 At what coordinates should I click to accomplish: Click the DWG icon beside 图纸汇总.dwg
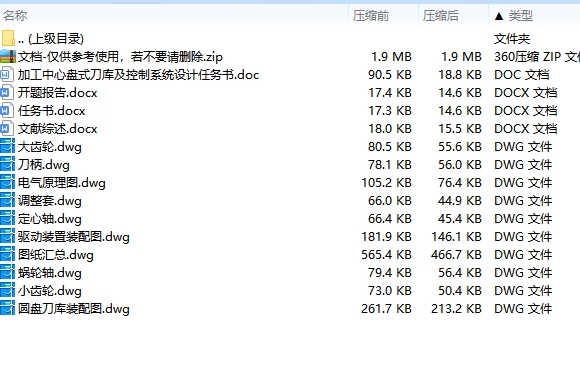7,255
